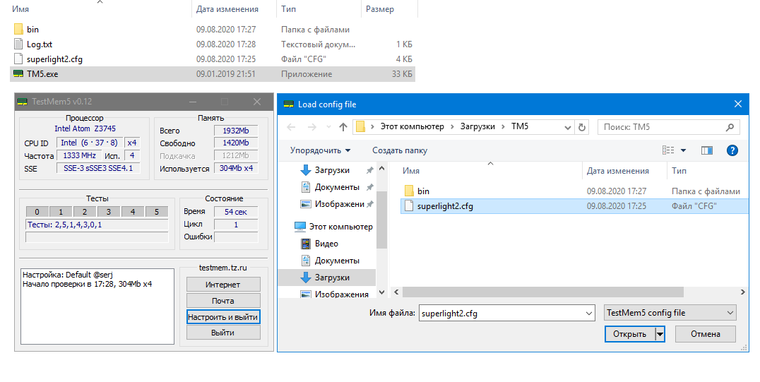This screenshot has height=382, width=760.
Task: Toggle the preview pane icon in dialog
Action: click(x=707, y=150)
